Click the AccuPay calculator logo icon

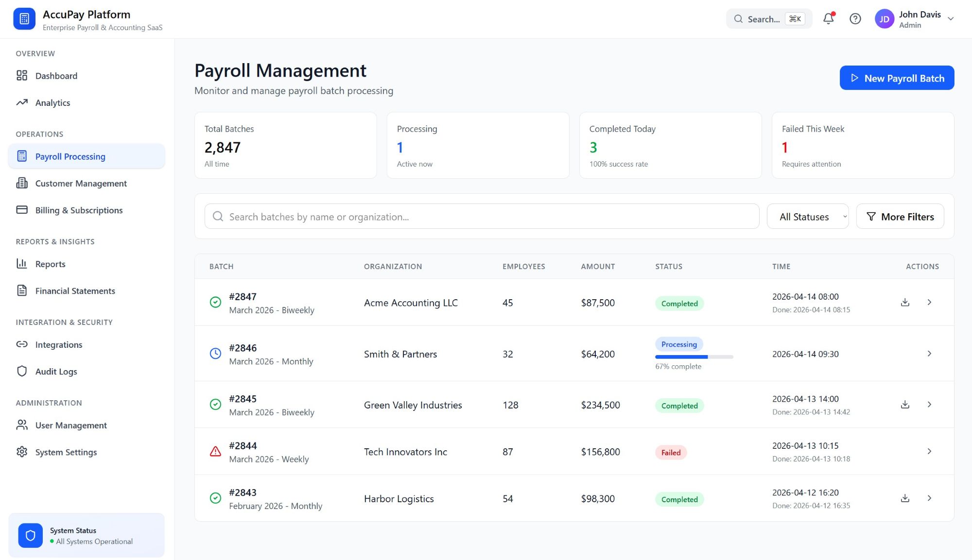(24, 19)
